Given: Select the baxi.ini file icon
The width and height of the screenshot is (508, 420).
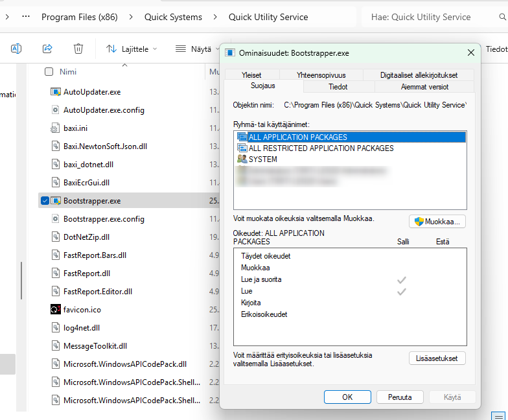Looking at the screenshot, I should point(54,128).
